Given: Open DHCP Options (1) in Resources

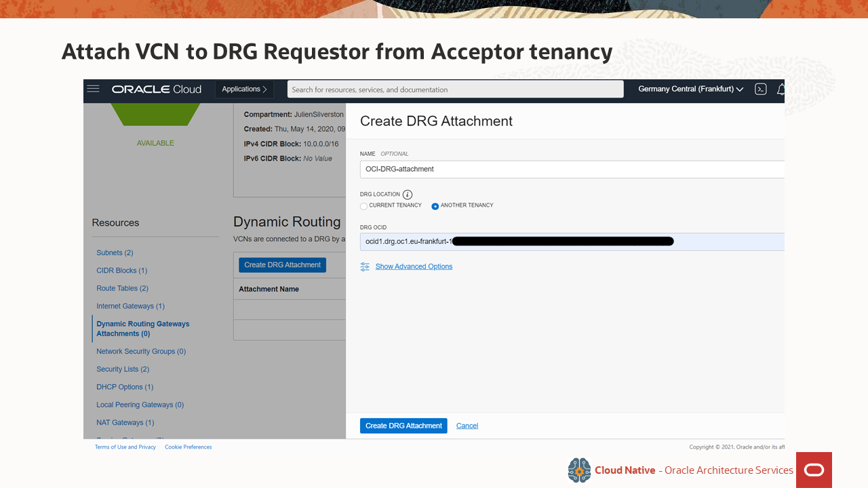Looking at the screenshot, I should pos(125,387).
